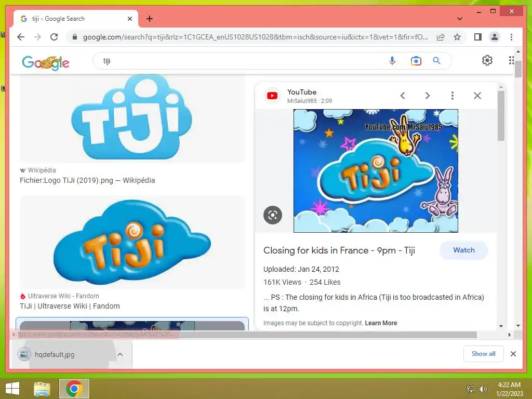Open the Learn More copyright link

pyautogui.click(x=381, y=323)
